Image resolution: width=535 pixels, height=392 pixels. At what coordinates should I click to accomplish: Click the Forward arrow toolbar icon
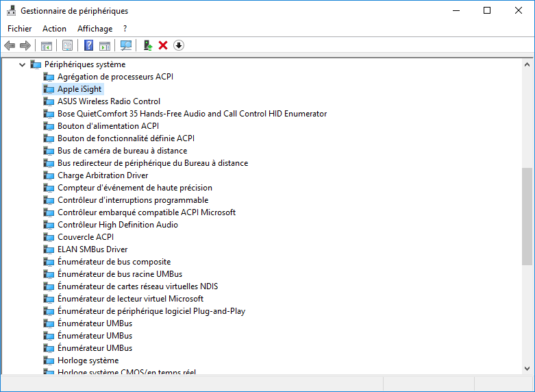click(x=25, y=45)
